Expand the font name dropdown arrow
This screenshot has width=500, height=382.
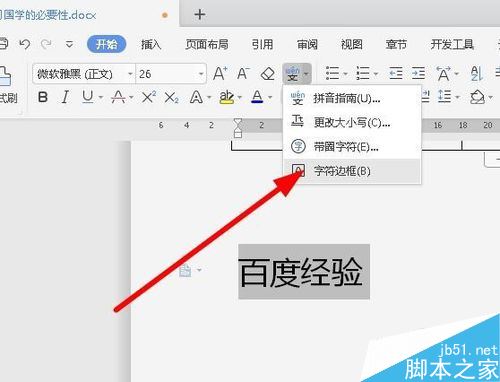(x=130, y=74)
